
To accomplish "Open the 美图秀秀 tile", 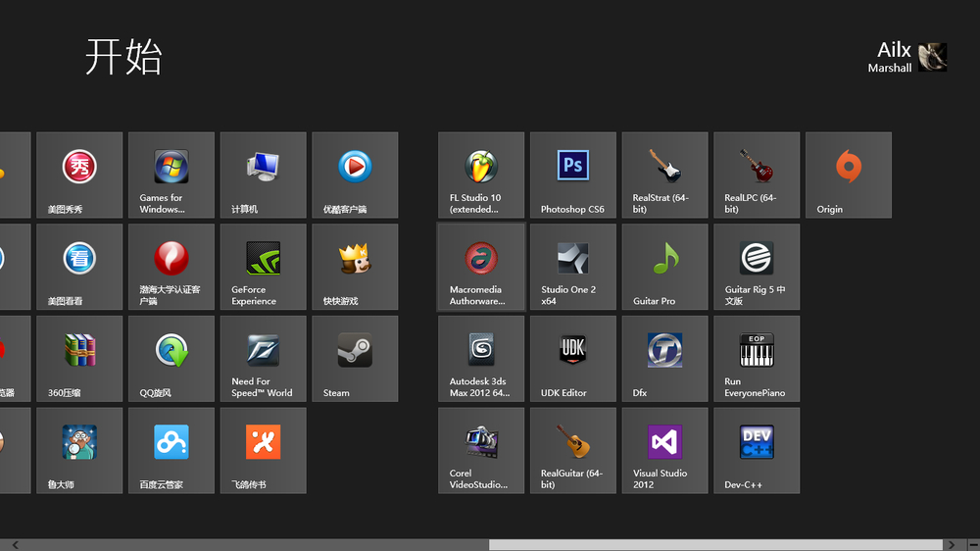I will tap(79, 175).
